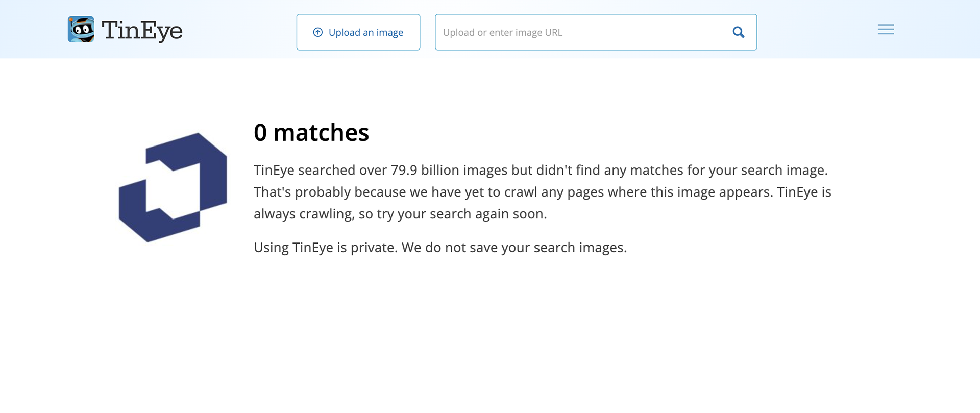Click "Upload or enter image URL" placeholder

click(502, 32)
